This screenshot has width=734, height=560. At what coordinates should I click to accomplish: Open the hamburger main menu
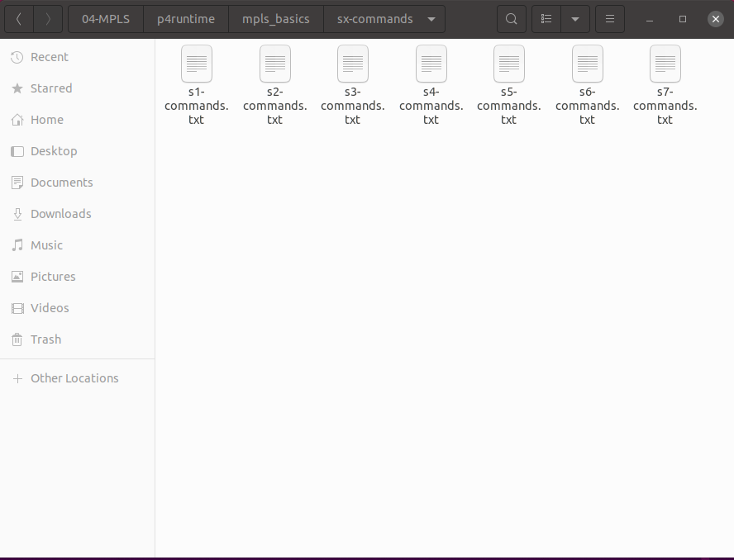coord(610,19)
